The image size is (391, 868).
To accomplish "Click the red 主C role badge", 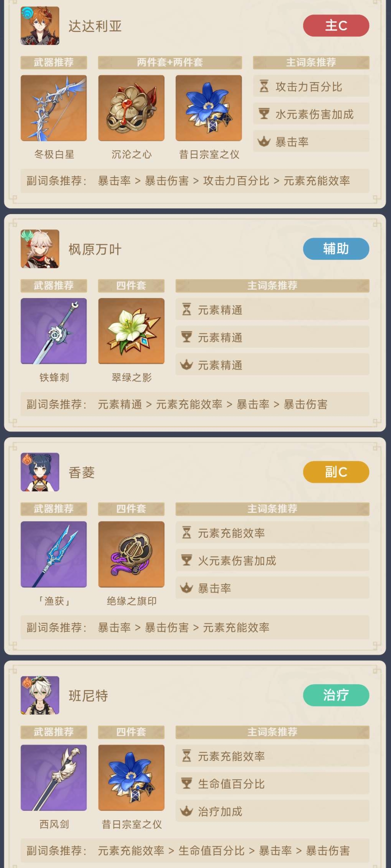I will point(336,26).
